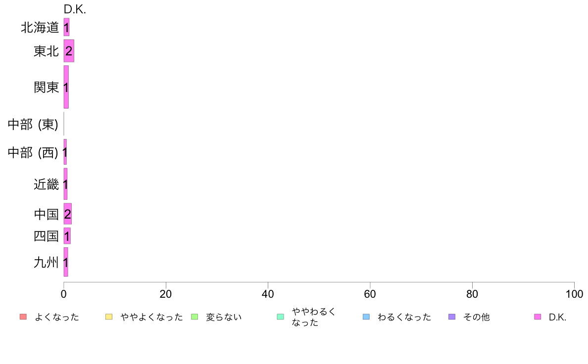
Task: Click the 中部 (東) row label
Action: (33, 124)
